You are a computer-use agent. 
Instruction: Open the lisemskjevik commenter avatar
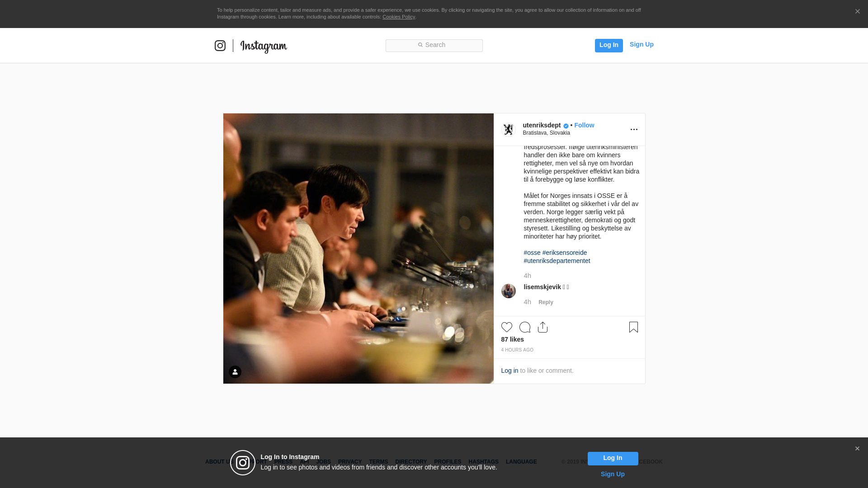coord(509,291)
